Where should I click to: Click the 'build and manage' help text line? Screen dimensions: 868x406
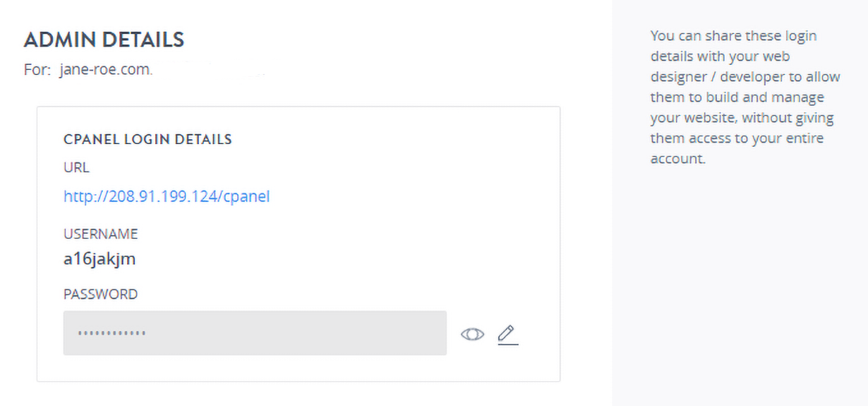[x=737, y=97]
